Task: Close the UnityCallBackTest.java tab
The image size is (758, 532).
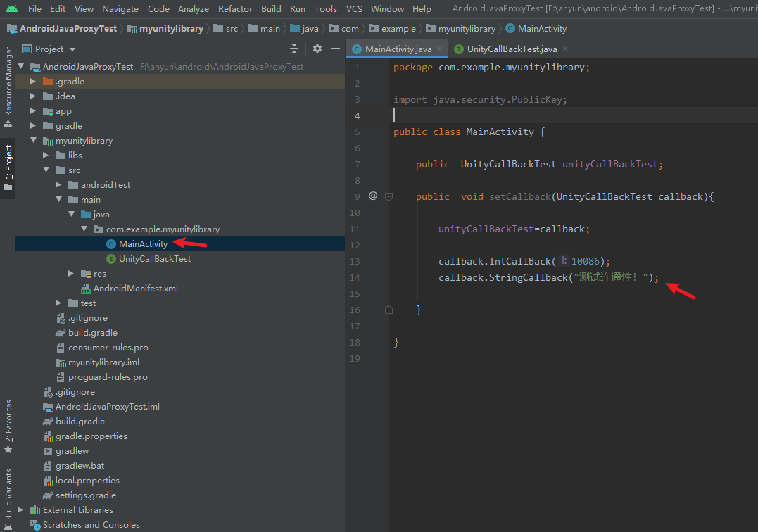Action: pyautogui.click(x=565, y=49)
